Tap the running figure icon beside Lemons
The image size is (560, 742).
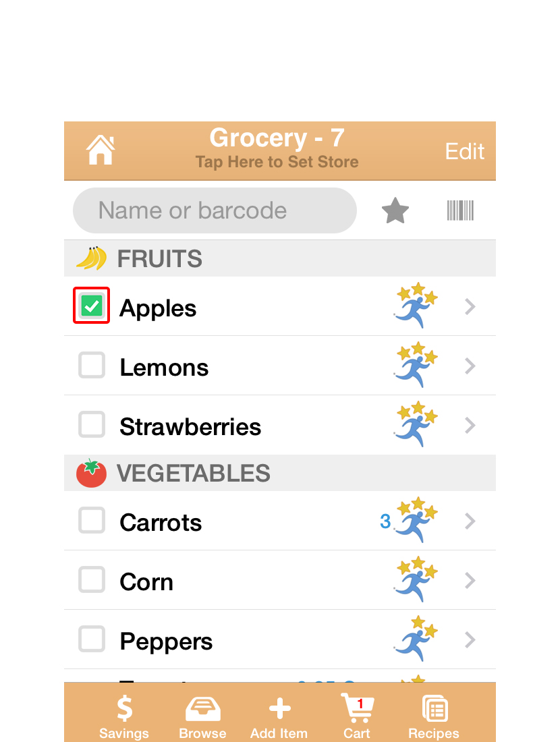tap(416, 365)
